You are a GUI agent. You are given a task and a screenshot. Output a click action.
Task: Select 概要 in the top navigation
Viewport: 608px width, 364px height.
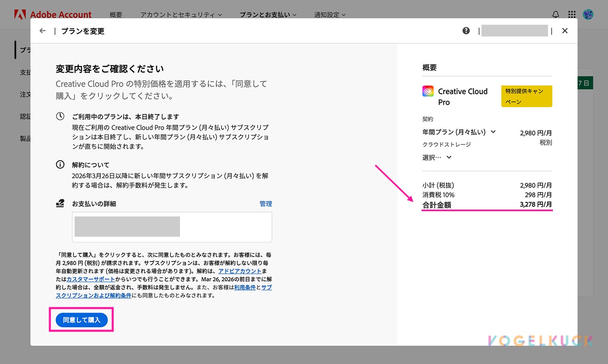(x=116, y=14)
